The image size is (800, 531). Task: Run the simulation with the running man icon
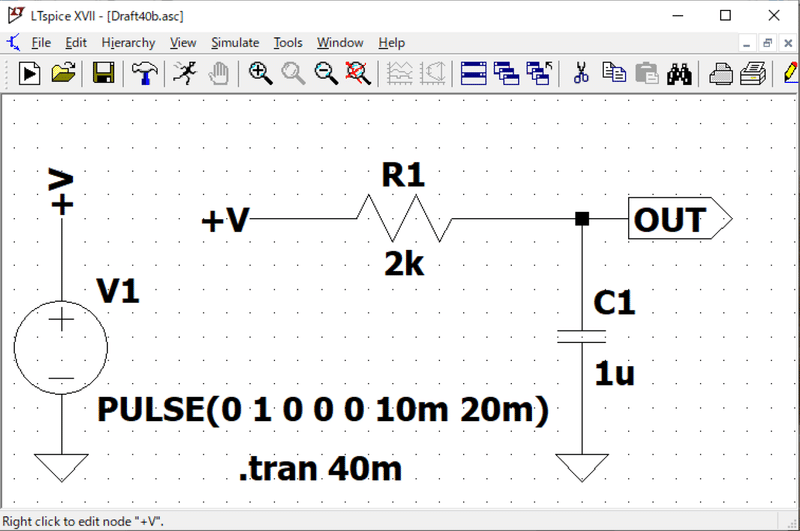point(185,74)
